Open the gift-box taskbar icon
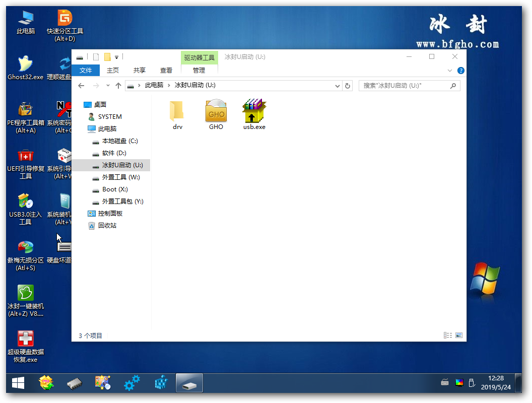This screenshot has width=532, height=403. coord(46,383)
